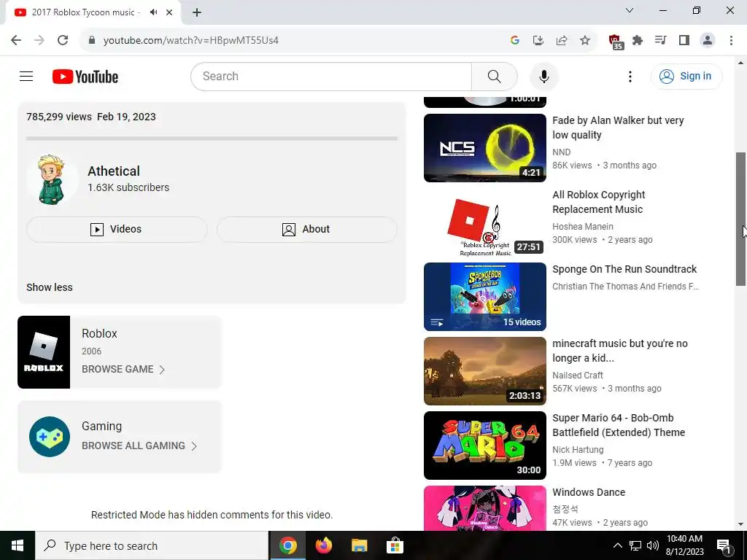Click the scrollbar down arrow
The width and height of the screenshot is (747, 560).
coord(740,524)
